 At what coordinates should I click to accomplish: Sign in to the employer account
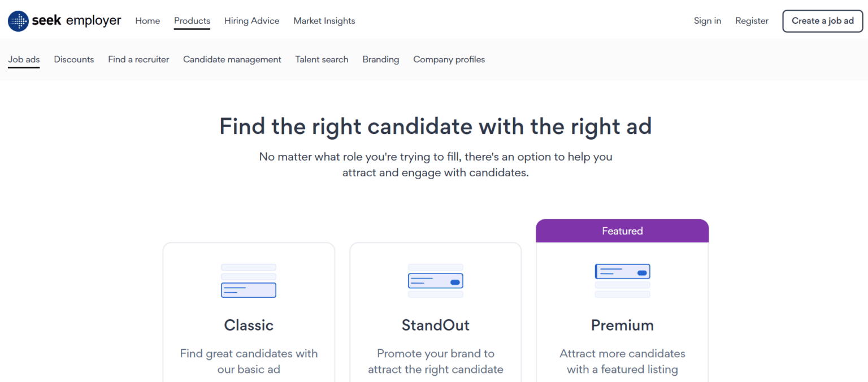(x=708, y=20)
